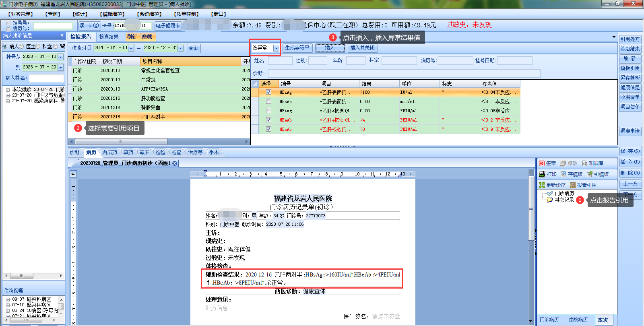Click the right arrow of report list scrollbar

[x=247, y=142]
